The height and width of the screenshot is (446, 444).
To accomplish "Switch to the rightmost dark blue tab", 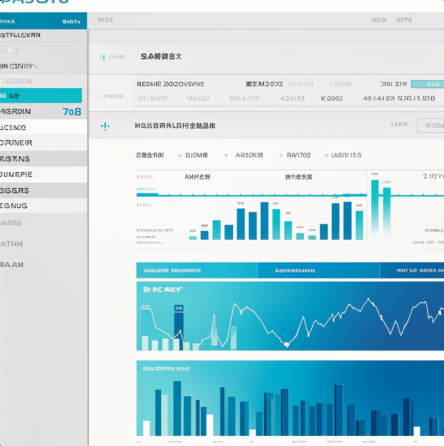I will pyautogui.click(x=412, y=270).
